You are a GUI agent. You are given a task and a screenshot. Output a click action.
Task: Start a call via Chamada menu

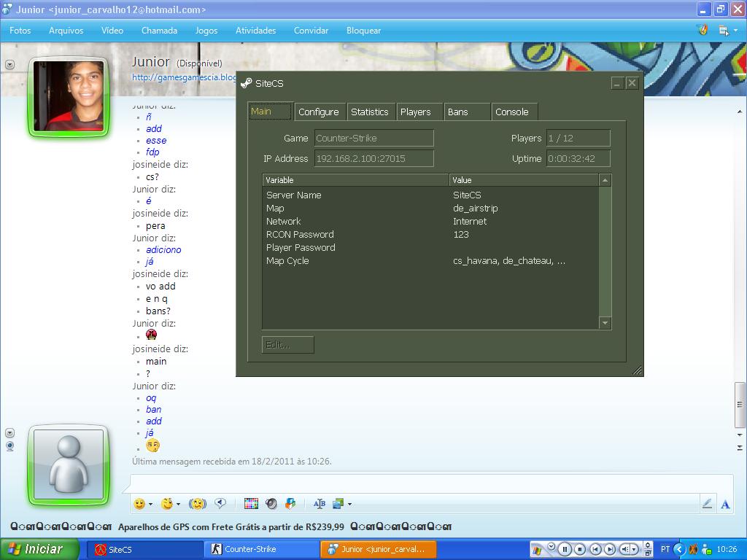click(x=159, y=31)
